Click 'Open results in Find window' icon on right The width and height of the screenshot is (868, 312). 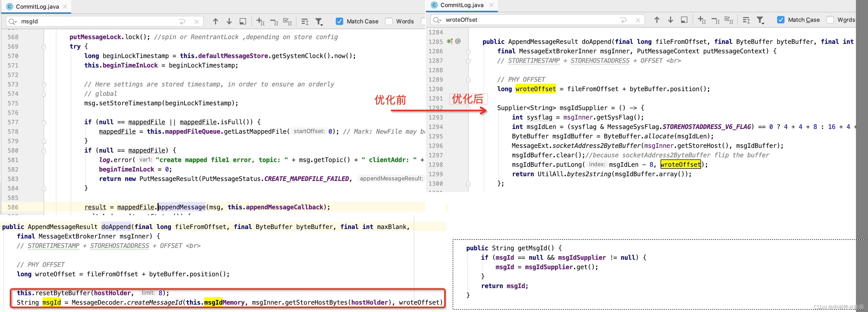684,20
